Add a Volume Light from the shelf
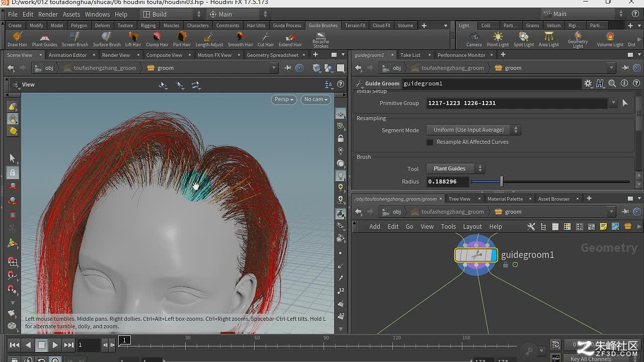Screen dimensions: 644x362 [x=610, y=39]
